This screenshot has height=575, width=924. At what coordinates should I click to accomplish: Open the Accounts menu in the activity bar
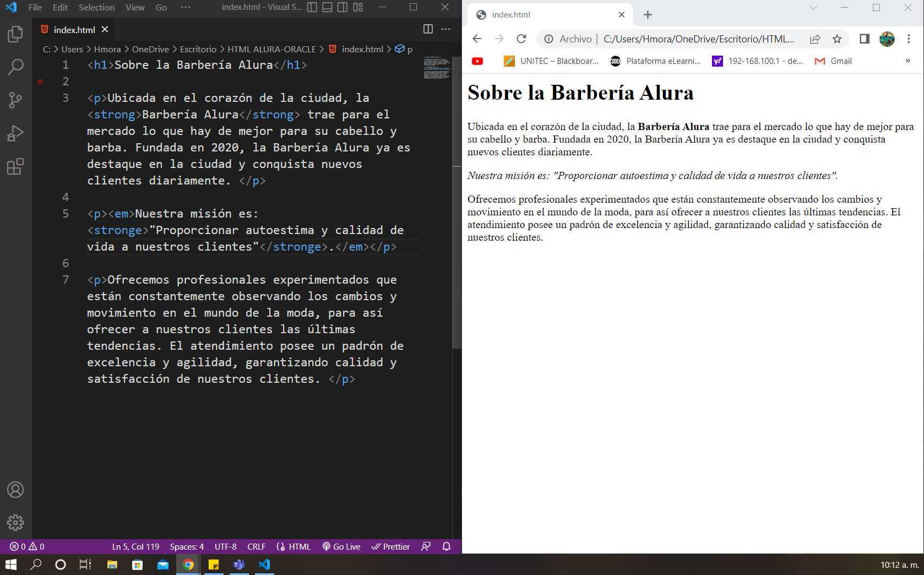[15, 490]
